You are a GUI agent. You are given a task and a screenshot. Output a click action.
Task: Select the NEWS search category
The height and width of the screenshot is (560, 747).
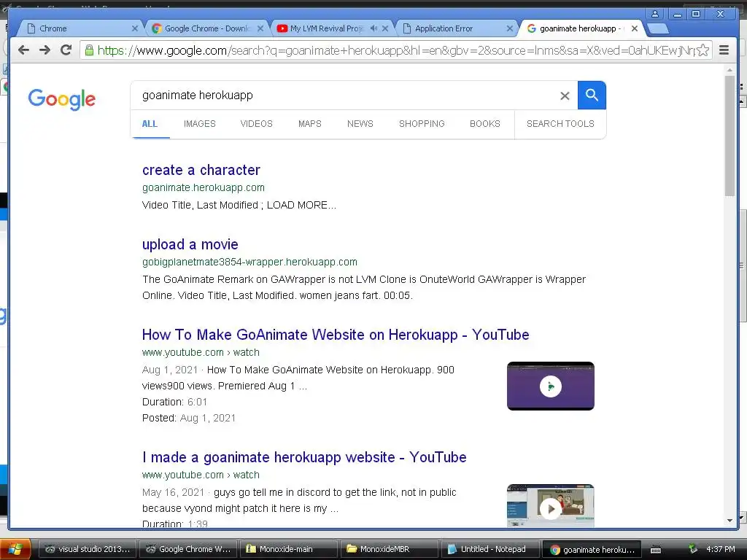(x=360, y=124)
